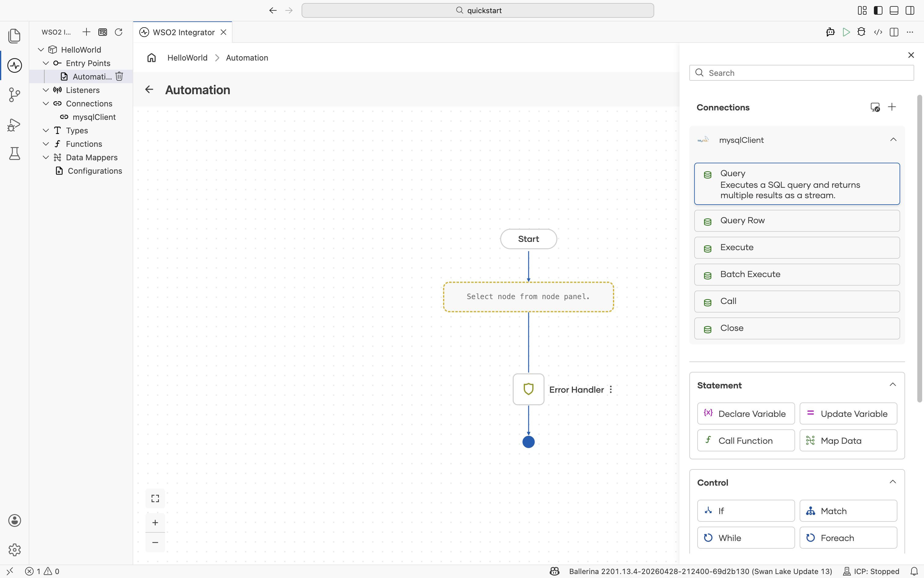Add new artifact with sidebar plus icon
This screenshot has height=578, width=924.
coord(86,32)
